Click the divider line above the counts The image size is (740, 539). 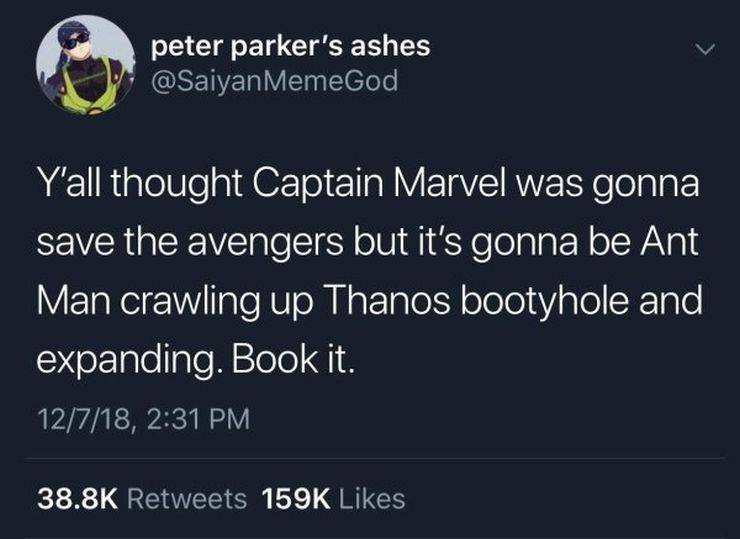374,458
